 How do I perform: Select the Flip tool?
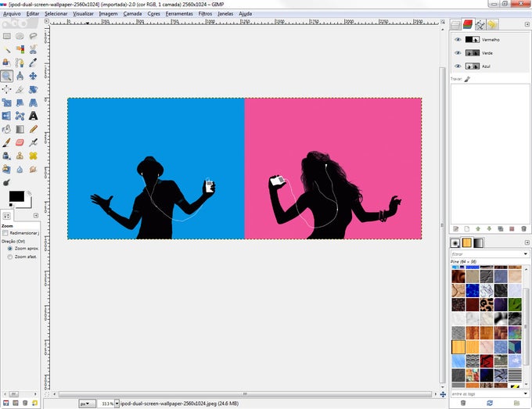[x=7, y=116]
